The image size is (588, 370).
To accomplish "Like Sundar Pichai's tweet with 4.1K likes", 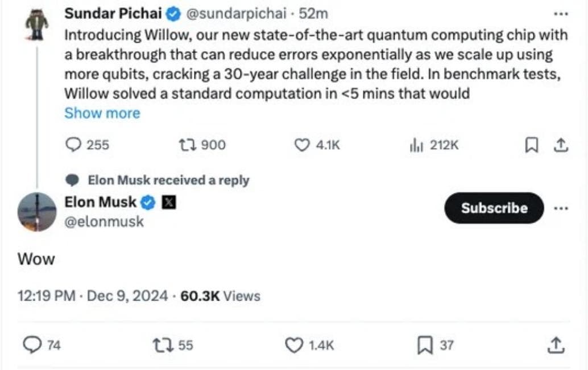I will (x=301, y=145).
